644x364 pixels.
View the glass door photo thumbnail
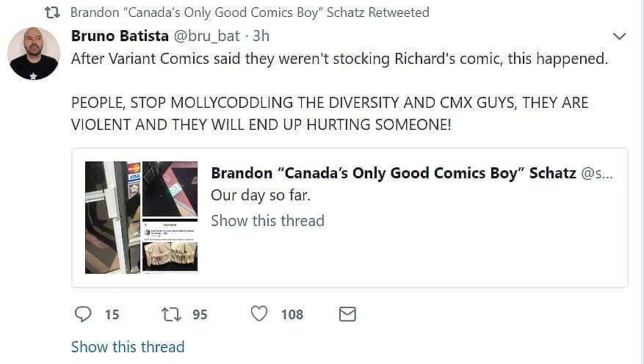tap(112, 217)
